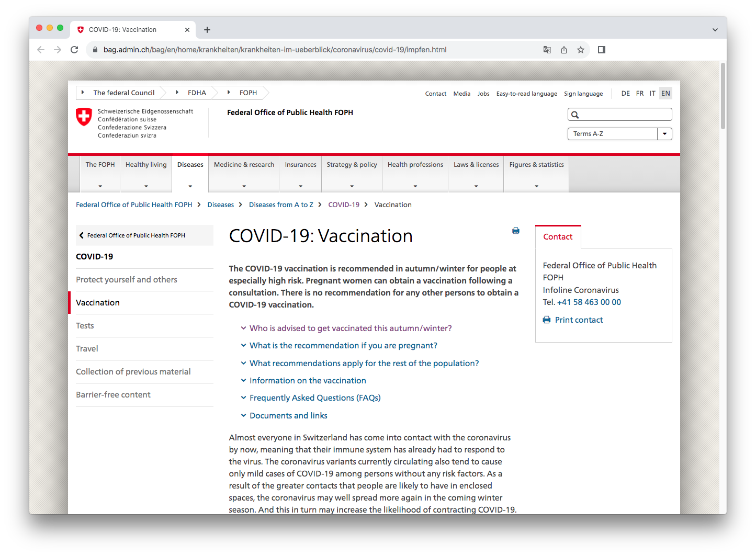Bookmark this page with star icon
The image size is (756, 556).
pyautogui.click(x=581, y=50)
